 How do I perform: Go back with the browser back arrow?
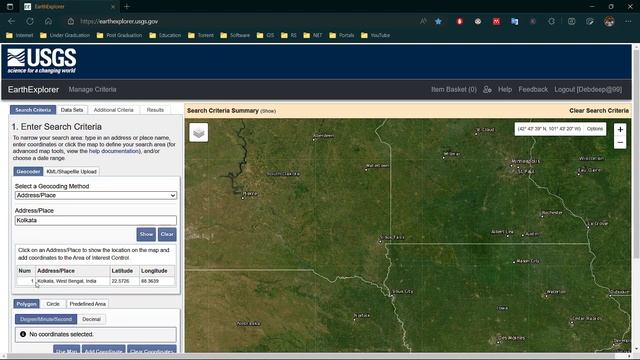click(11, 21)
